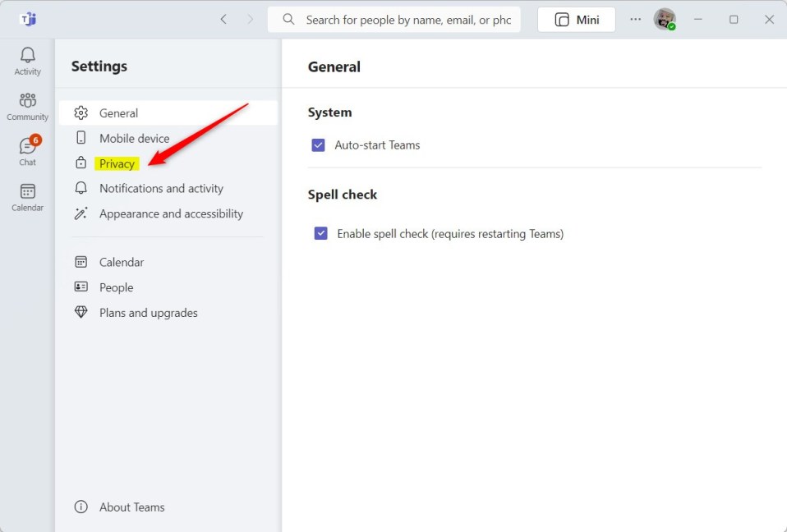Uncheck Auto-start Teams checkbox
Screen dimensions: 787x532
(318, 145)
